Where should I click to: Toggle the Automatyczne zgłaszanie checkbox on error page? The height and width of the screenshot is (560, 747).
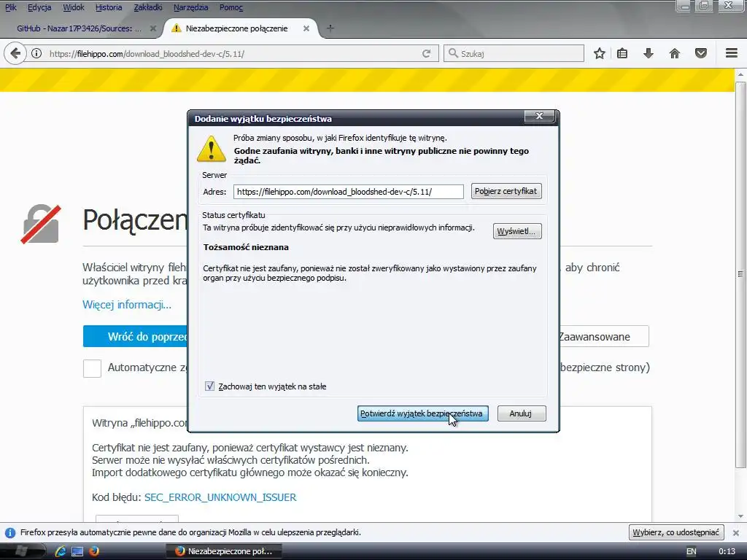(x=92, y=367)
